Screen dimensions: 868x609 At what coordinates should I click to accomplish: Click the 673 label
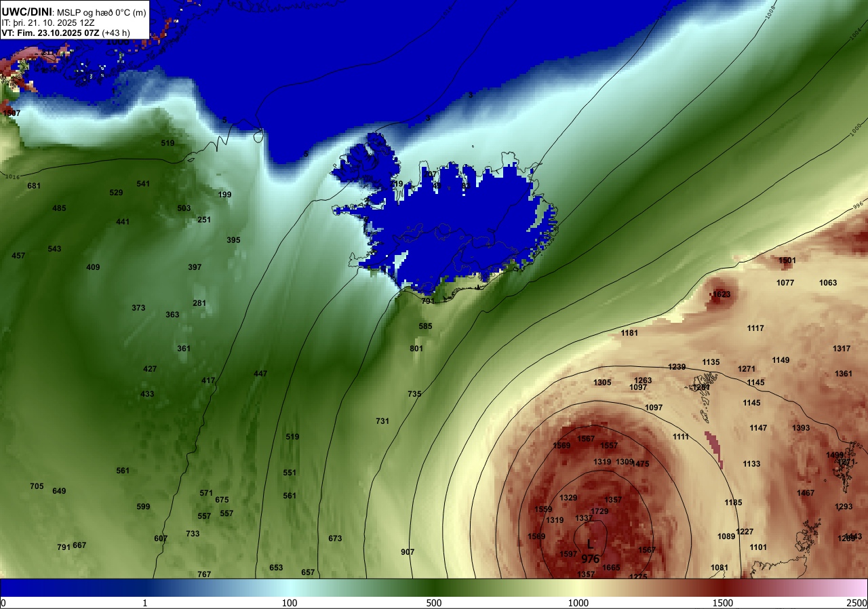pyautogui.click(x=335, y=538)
